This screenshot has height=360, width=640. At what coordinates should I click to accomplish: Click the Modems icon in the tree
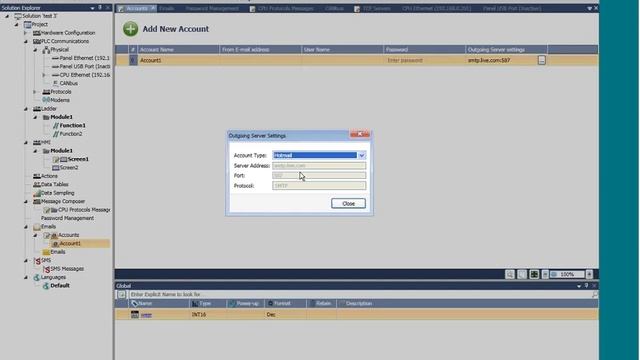tap(46, 100)
